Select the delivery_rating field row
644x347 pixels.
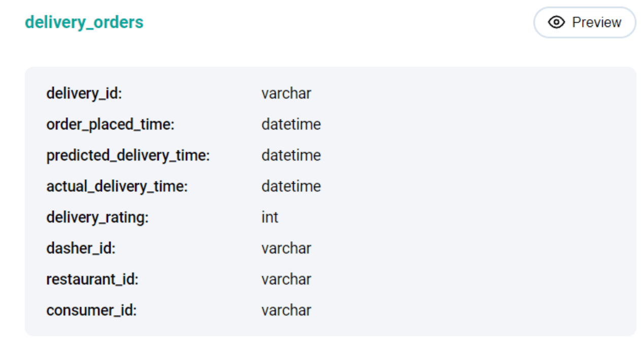[98, 217]
